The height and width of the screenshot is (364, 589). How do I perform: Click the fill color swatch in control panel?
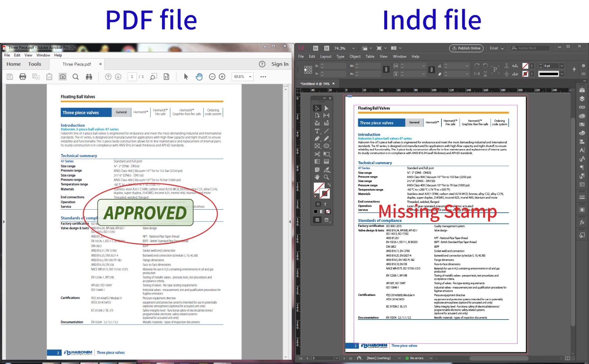[525, 66]
